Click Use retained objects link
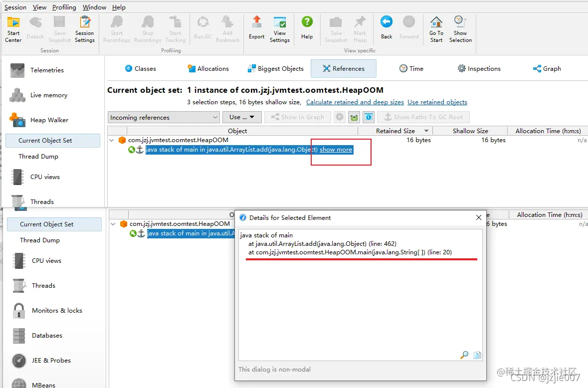 tap(437, 102)
